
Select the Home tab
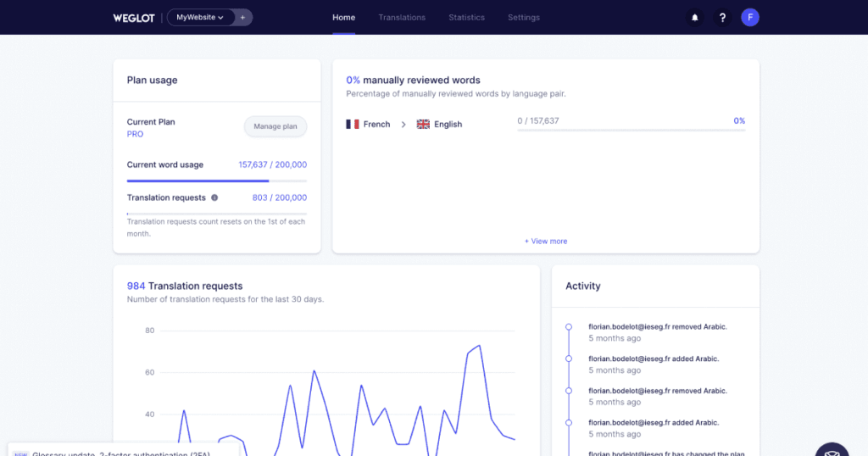coord(343,17)
